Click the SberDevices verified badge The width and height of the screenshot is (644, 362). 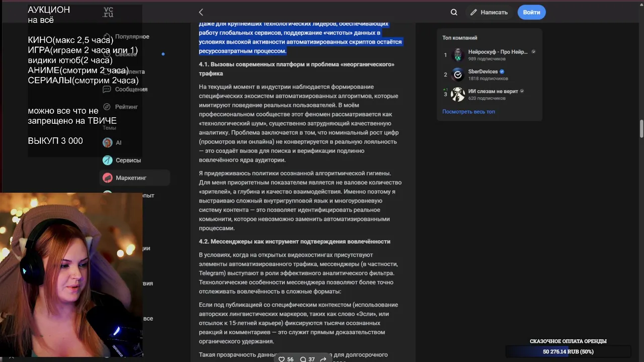tap(502, 71)
